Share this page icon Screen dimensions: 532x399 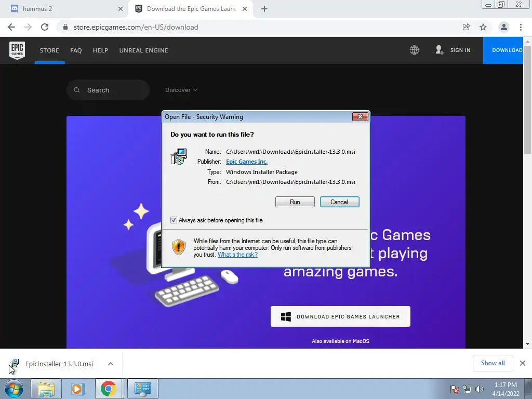(467, 27)
